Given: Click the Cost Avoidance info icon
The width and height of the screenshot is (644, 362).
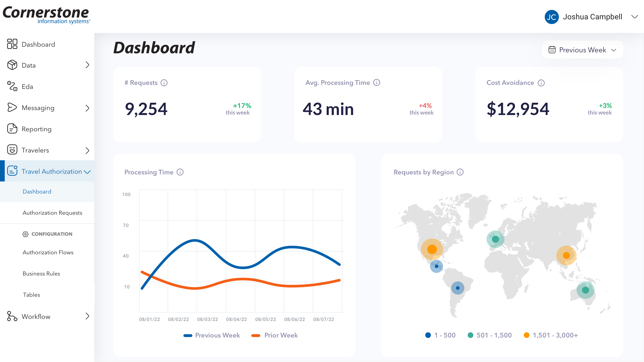Looking at the screenshot, I should coord(541,83).
